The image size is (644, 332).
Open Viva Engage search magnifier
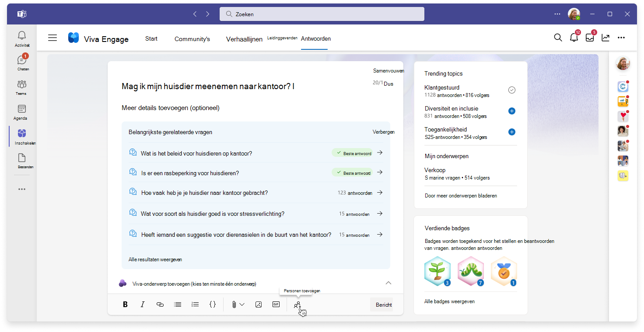coord(558,38)
